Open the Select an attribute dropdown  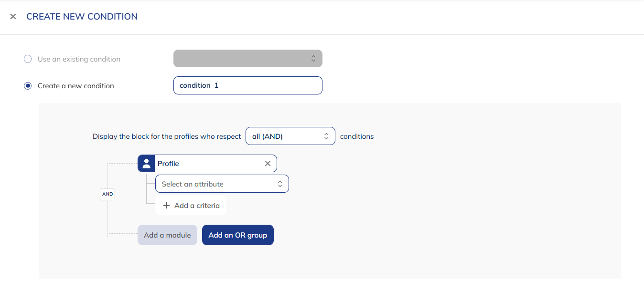(222, 184)
